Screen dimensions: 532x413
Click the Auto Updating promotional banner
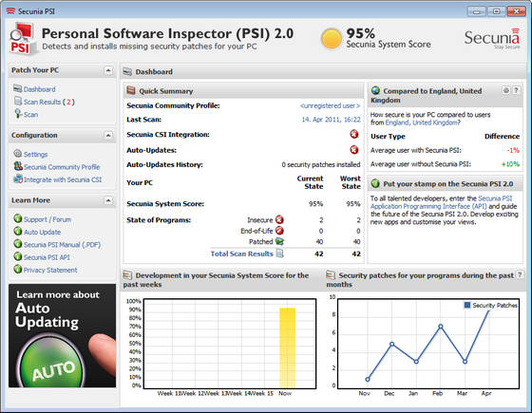[62, 336]
